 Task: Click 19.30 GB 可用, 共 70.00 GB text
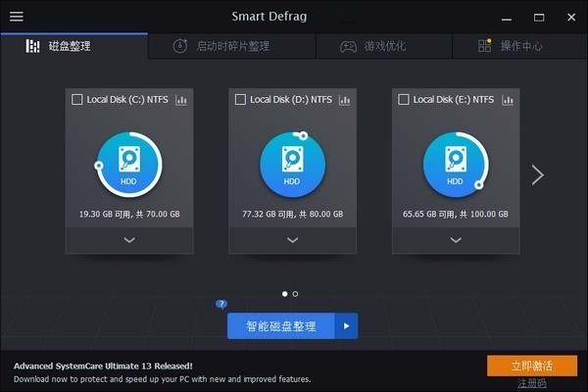[x=129, y=215]
